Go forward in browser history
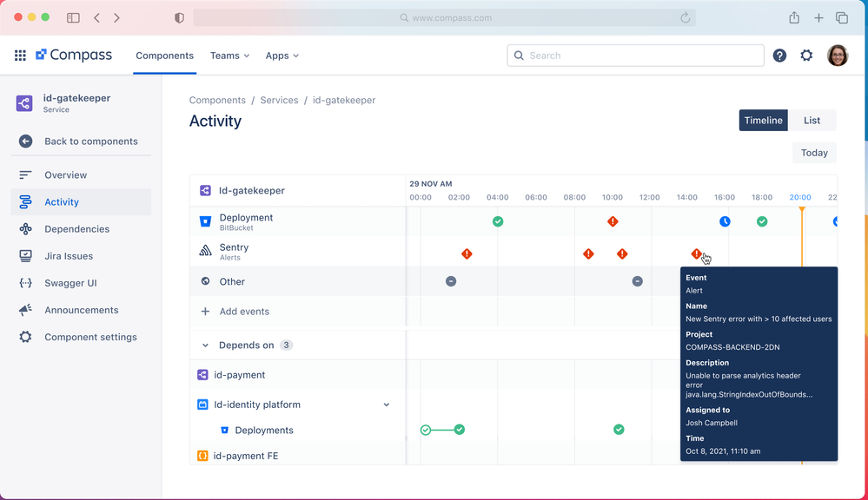This screenshot has height=500, width=868. point(116,17)
